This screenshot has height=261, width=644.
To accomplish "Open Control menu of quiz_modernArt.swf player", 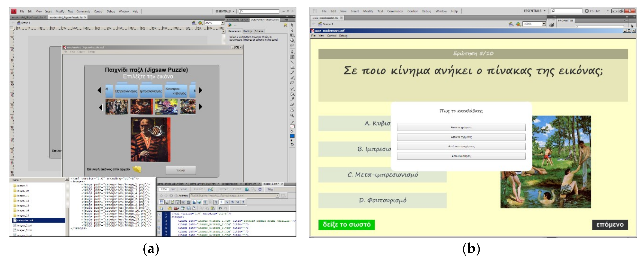I will pos(332,36).
